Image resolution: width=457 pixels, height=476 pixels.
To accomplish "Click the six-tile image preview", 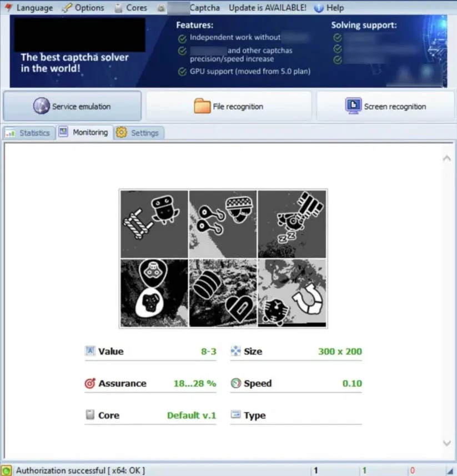I will 223,259.
